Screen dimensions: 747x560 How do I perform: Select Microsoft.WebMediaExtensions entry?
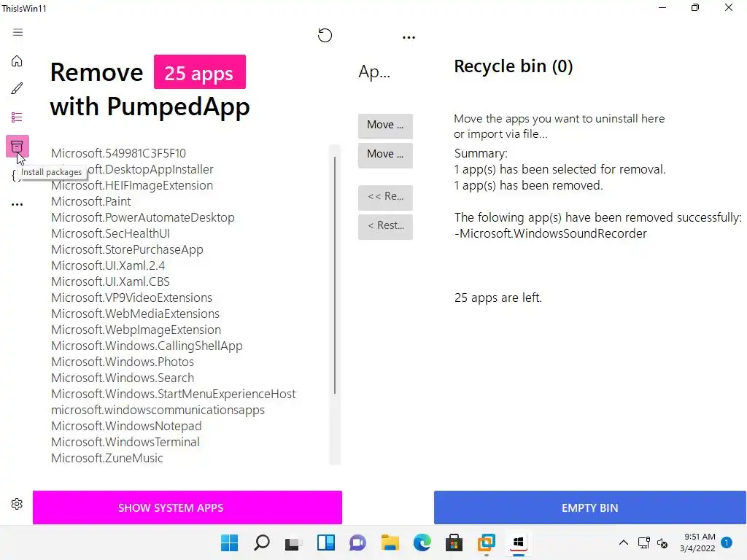[x=135, y=314]
